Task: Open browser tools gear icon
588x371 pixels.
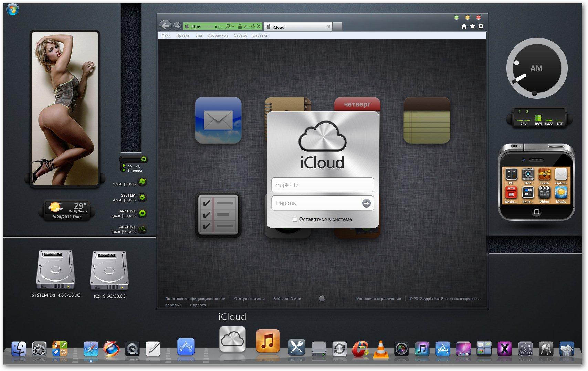Action: pyautogui.click(x=481, y=26)
